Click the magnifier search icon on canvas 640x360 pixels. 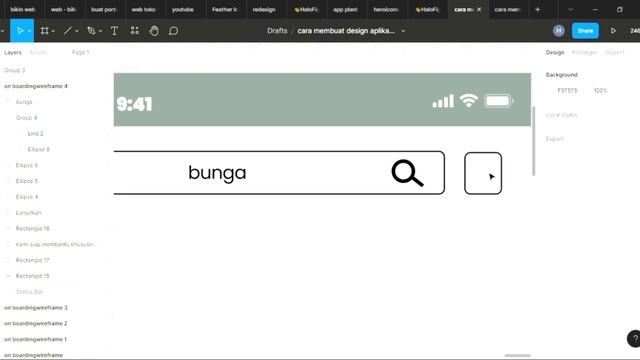tap(407, 173)
